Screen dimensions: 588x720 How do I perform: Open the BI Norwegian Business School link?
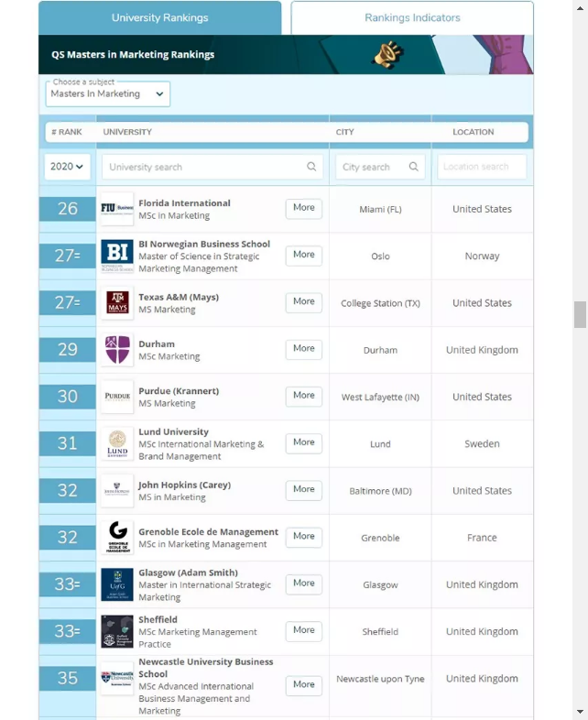tap(204, 244)
